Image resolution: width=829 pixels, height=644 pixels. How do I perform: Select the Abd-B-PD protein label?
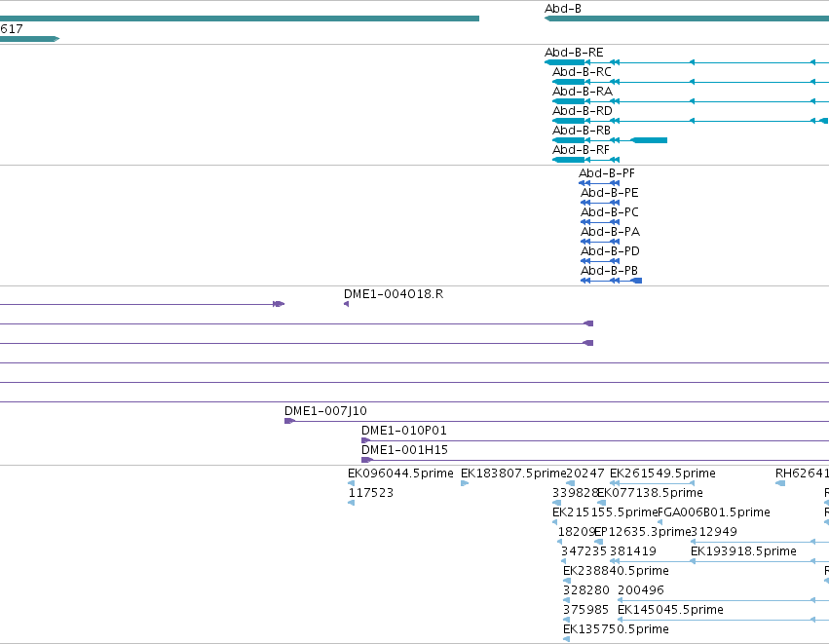tap(610, 251)
